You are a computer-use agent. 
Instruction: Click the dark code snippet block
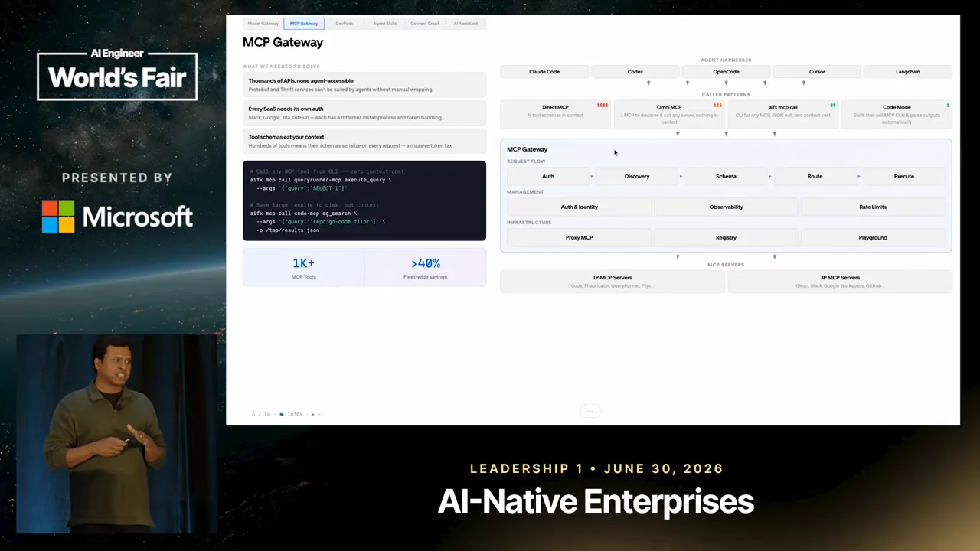click(364, 201)
